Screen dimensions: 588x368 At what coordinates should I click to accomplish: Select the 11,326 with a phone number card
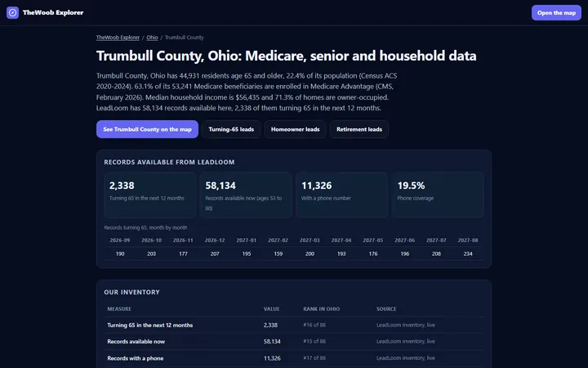pyautogui.click(x=342, y=195)
